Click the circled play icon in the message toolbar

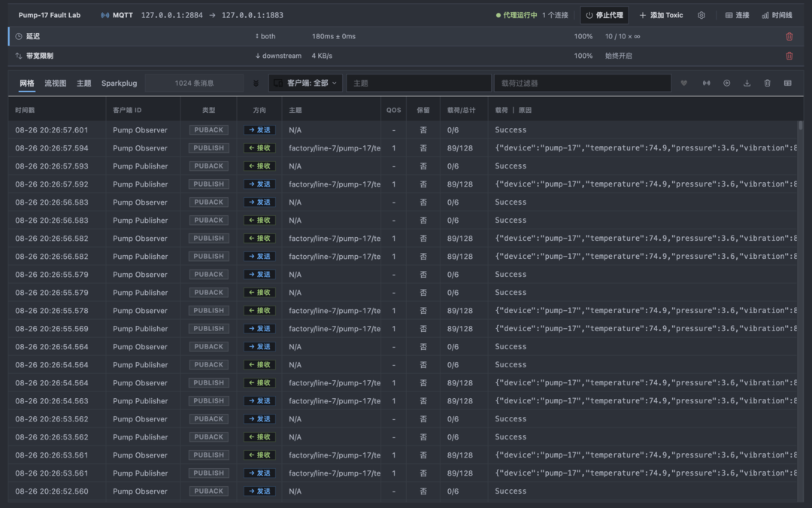tap(726, 83)
